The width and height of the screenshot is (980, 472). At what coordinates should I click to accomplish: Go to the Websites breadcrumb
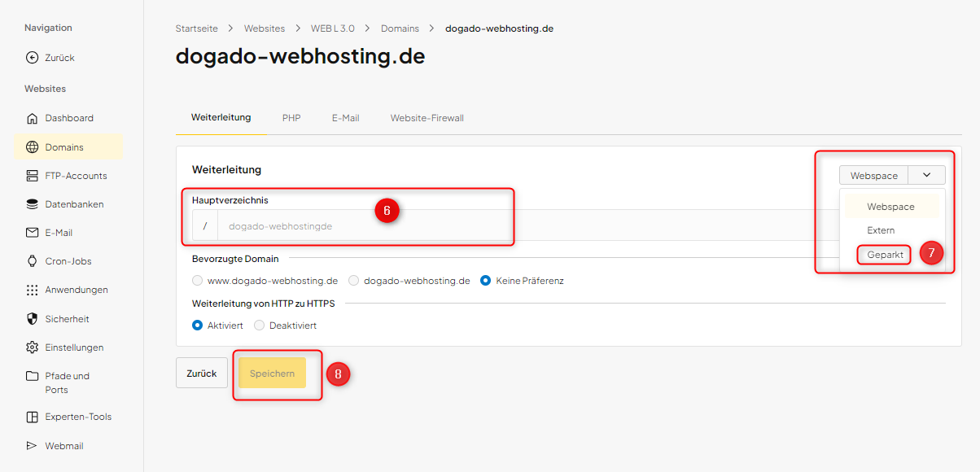click(265, 28)
